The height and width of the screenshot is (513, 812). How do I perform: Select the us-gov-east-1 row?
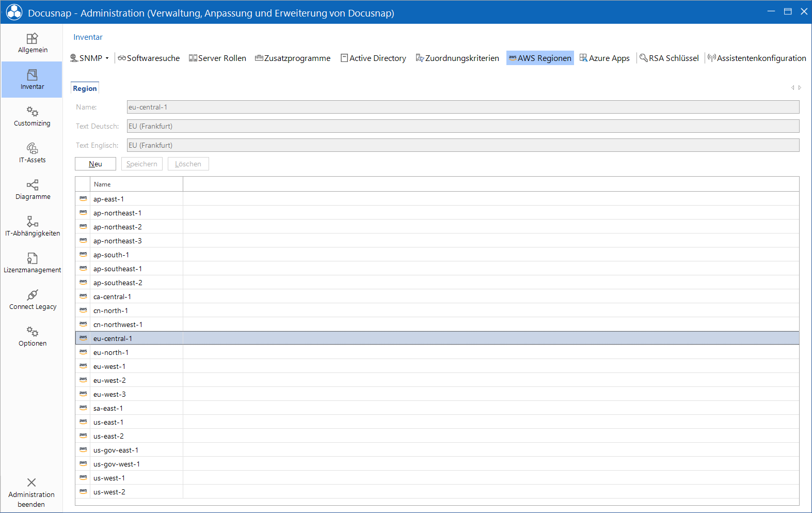[x=437, y=450]
